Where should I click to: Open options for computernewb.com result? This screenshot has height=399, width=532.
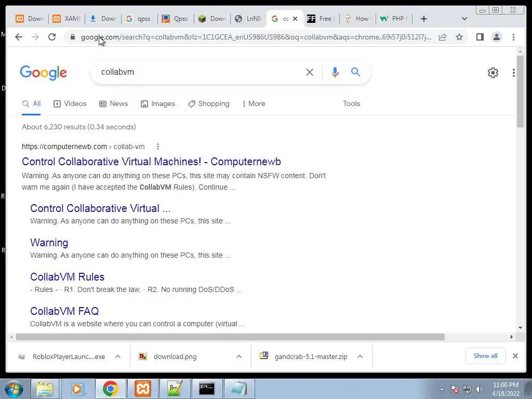point(158,147)
